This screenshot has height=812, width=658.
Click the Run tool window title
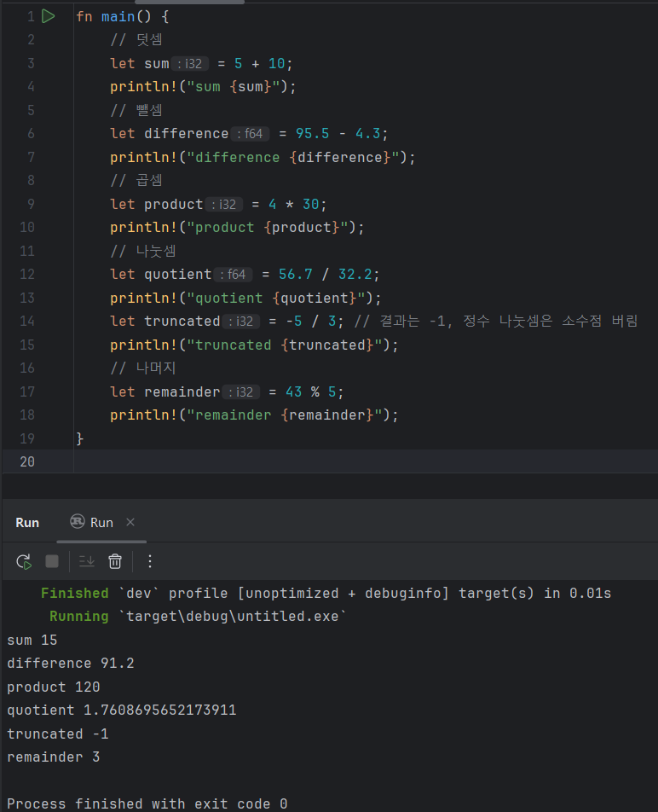click(27, 523)
